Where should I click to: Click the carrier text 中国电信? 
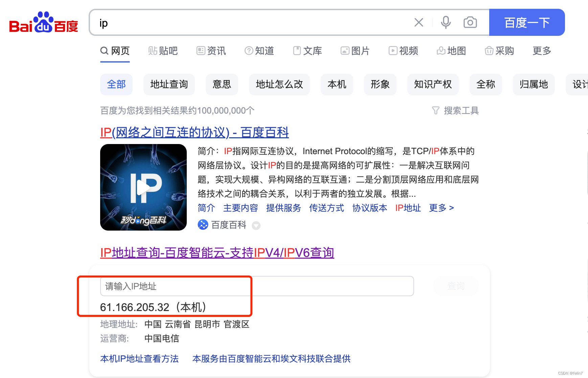(x=162, y=338)
